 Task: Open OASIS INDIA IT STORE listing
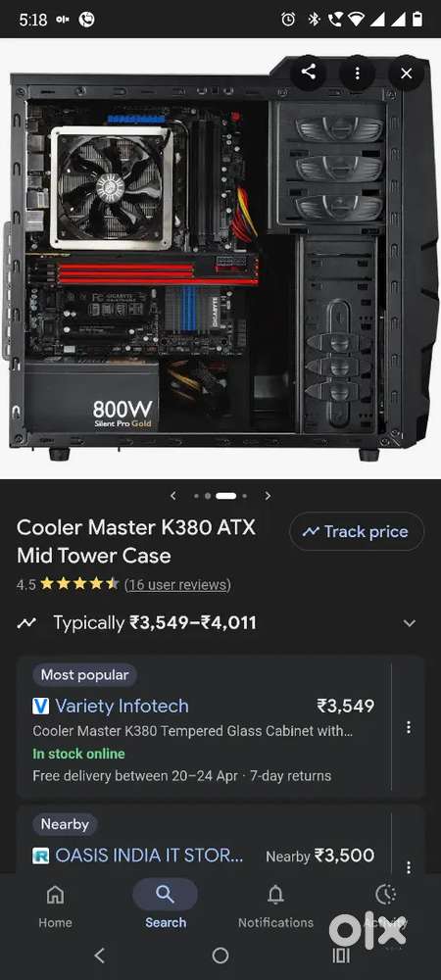click(149, 856)
